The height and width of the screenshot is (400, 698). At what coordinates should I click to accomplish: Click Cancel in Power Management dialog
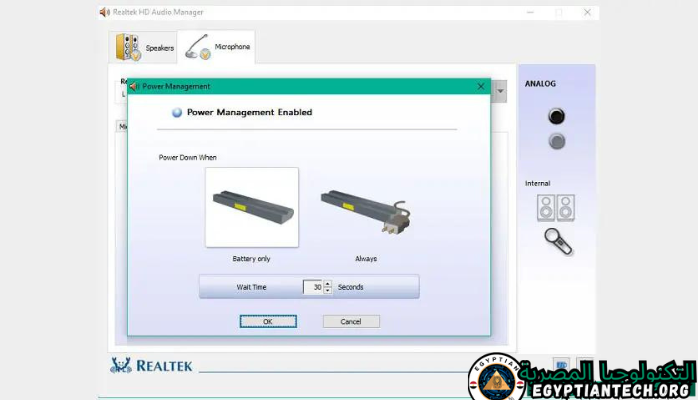[x=351, y=321]
